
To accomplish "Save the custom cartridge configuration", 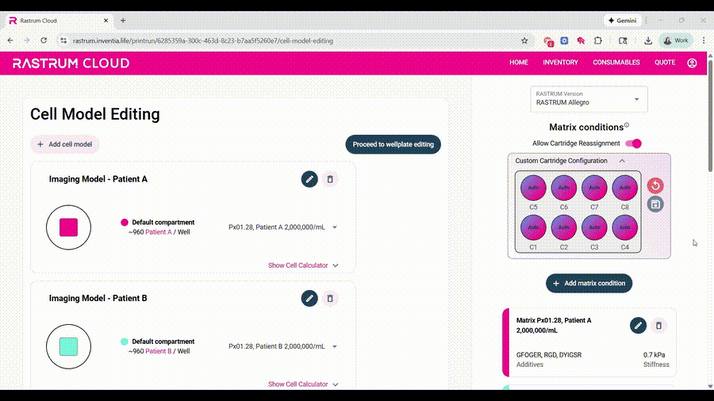I will (x=655, y=204).
